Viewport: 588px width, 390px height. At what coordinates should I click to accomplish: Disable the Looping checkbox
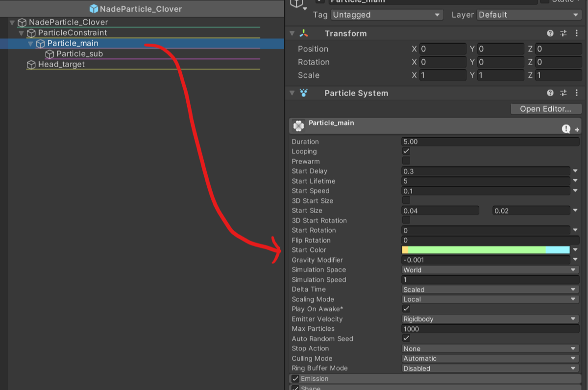click(x=406, y=151)
